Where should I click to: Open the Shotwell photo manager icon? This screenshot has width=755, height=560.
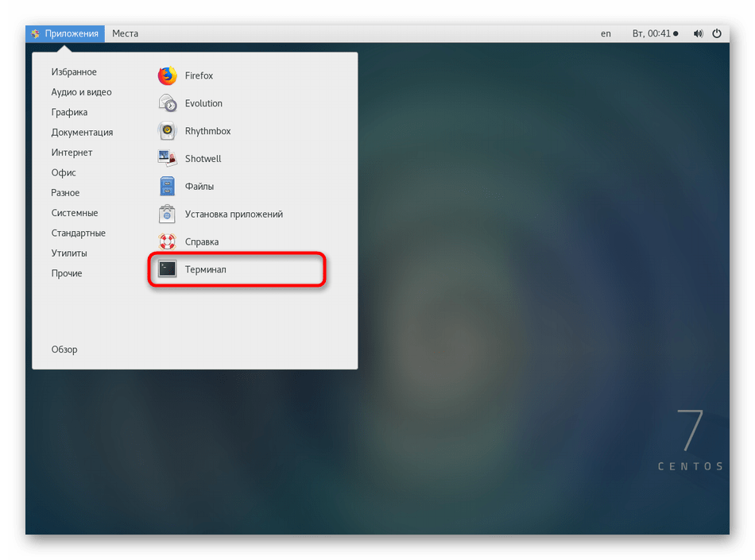tap(167, 159)
